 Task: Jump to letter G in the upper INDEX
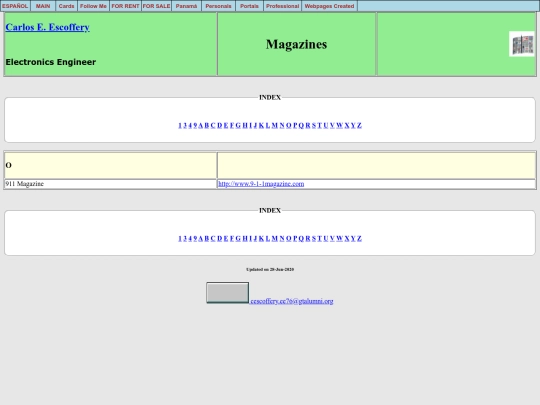(x=238, y=125)
